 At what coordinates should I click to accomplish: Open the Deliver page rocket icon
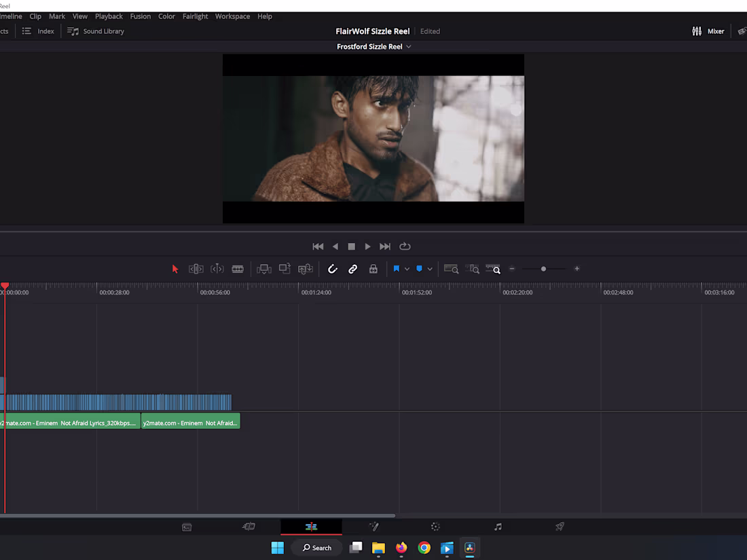point(560,527)
